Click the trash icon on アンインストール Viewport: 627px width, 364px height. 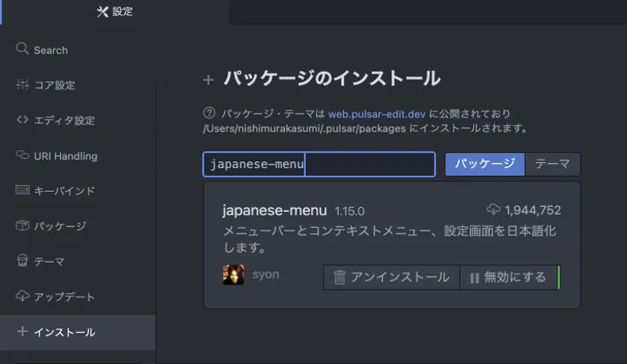pos(340,277)
